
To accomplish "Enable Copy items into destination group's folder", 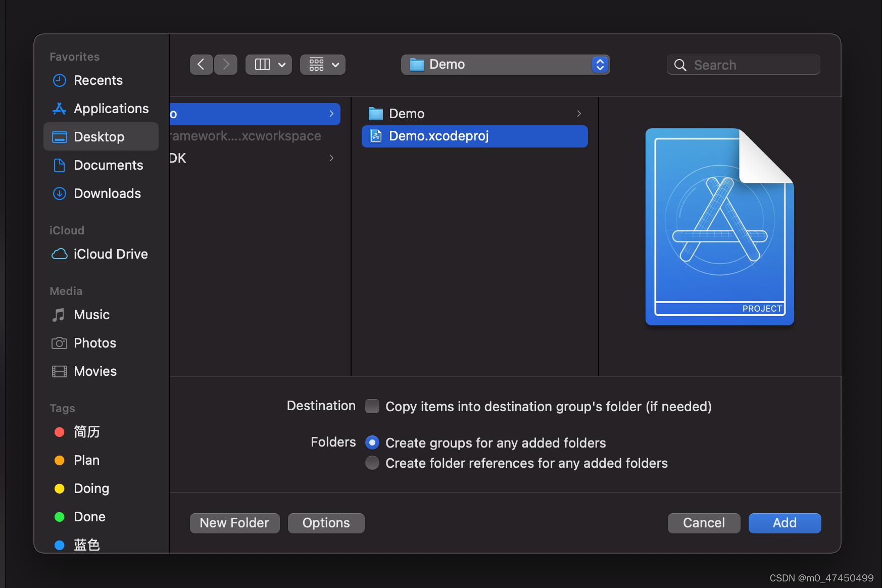I will 372,406.
